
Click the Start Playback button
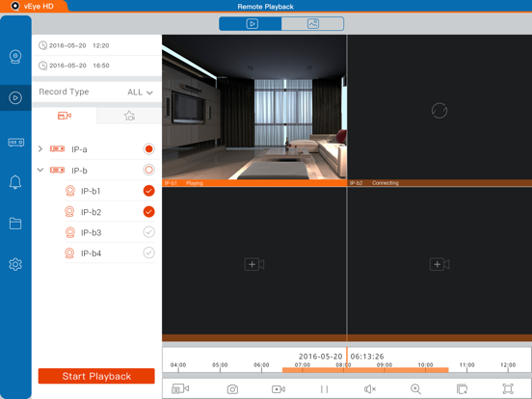(96, 376)
